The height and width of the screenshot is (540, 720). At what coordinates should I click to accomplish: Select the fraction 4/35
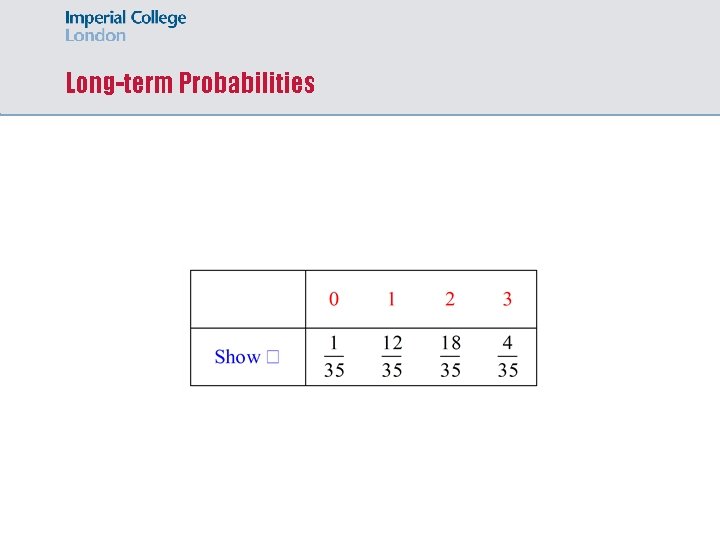click(508, 356)
